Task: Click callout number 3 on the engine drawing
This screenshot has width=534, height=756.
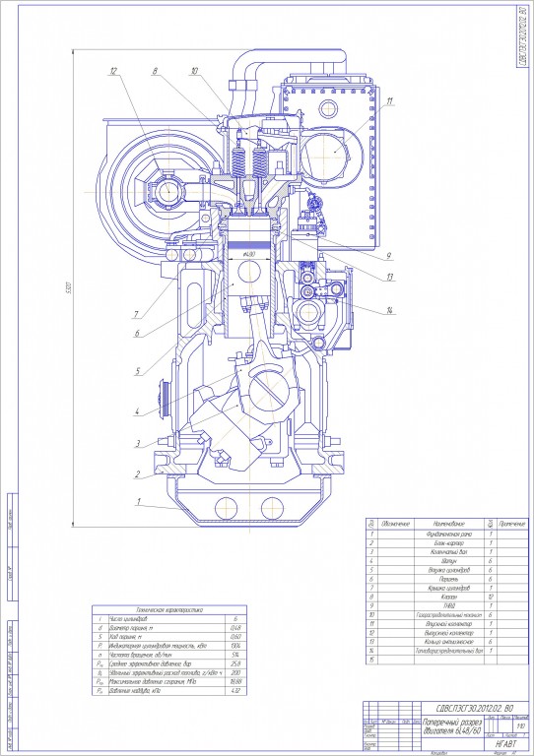Action: tap(138, 444)
